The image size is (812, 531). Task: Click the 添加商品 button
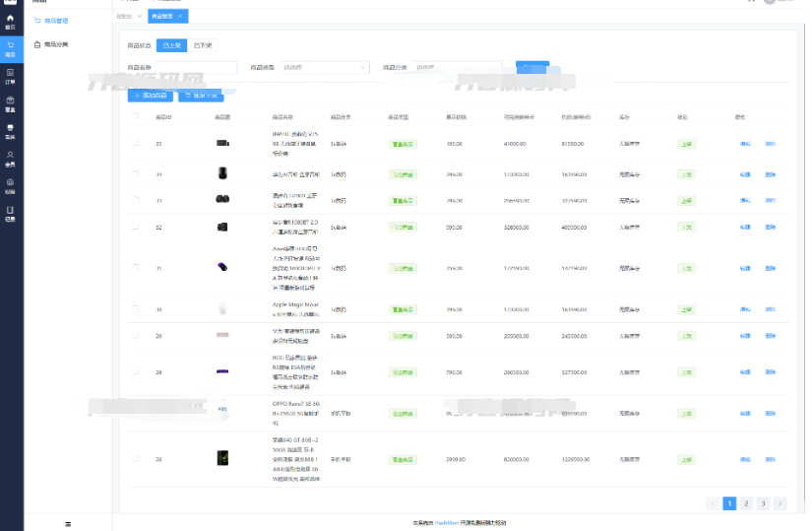[151, 96]
